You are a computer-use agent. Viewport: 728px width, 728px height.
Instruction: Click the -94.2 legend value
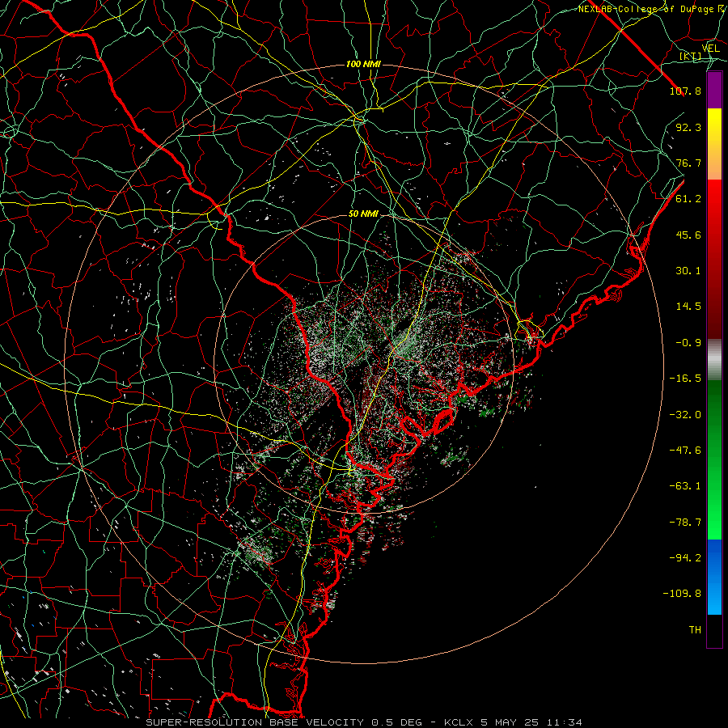click(x=685, y=557)
